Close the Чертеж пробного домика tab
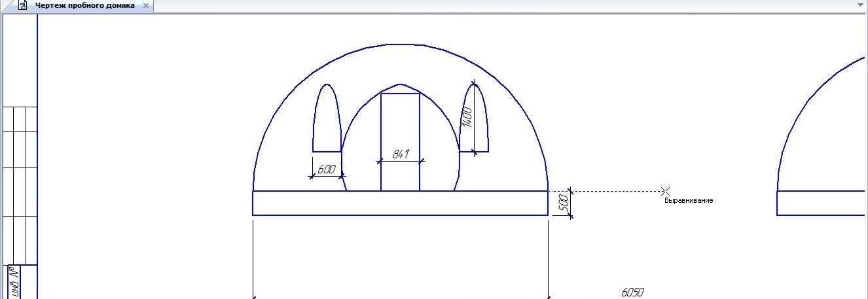 [x=145, y=5]
